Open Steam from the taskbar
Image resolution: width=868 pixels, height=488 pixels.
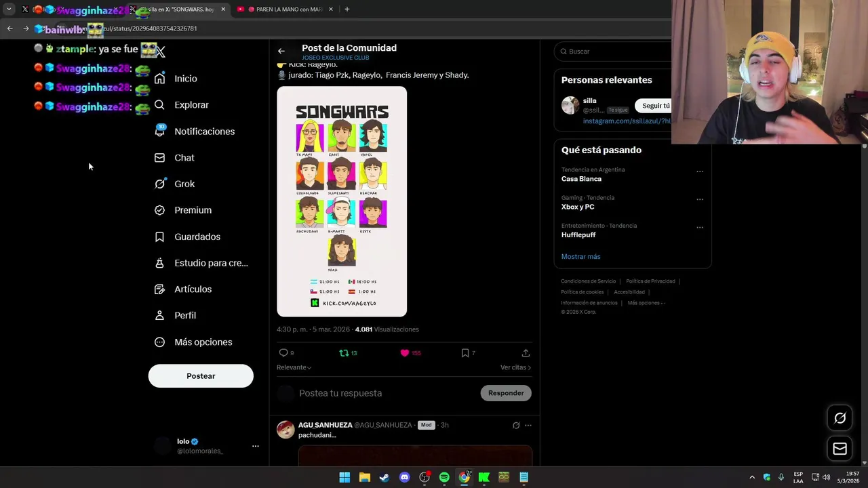coord(384,477)
